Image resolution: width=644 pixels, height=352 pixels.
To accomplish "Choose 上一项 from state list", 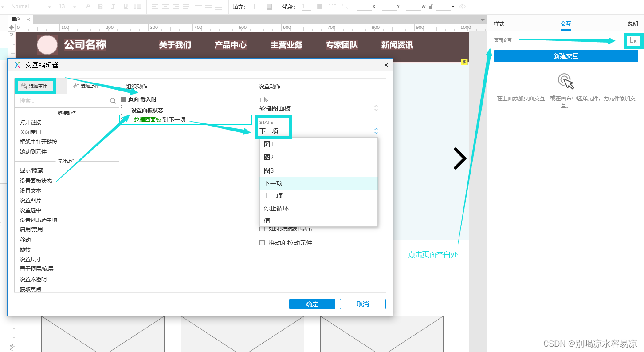I will point(318,196).
